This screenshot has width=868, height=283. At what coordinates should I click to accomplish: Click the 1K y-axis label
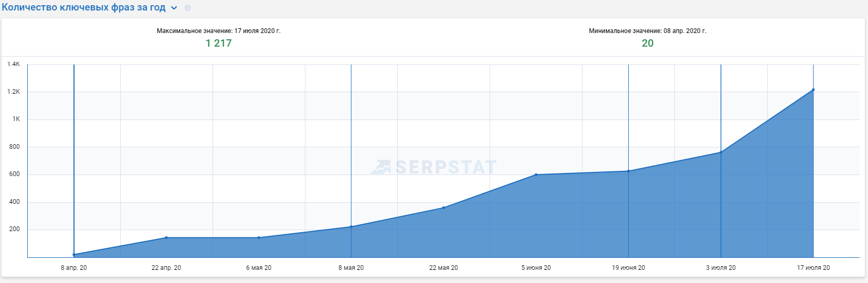pyautogui.click(x=16, y=119)
